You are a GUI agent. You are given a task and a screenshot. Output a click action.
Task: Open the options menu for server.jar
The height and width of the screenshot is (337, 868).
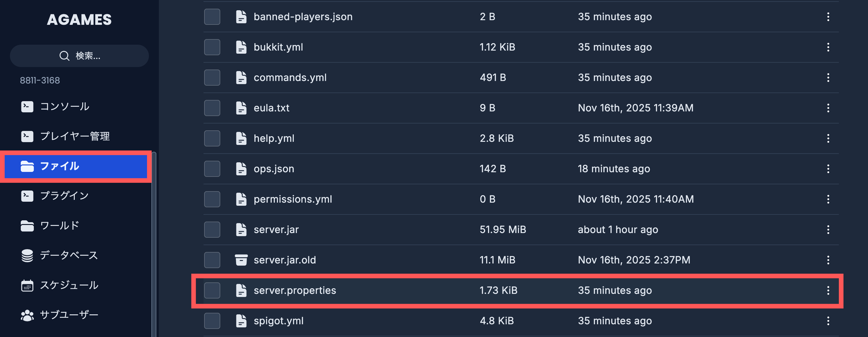coord(828,230)
